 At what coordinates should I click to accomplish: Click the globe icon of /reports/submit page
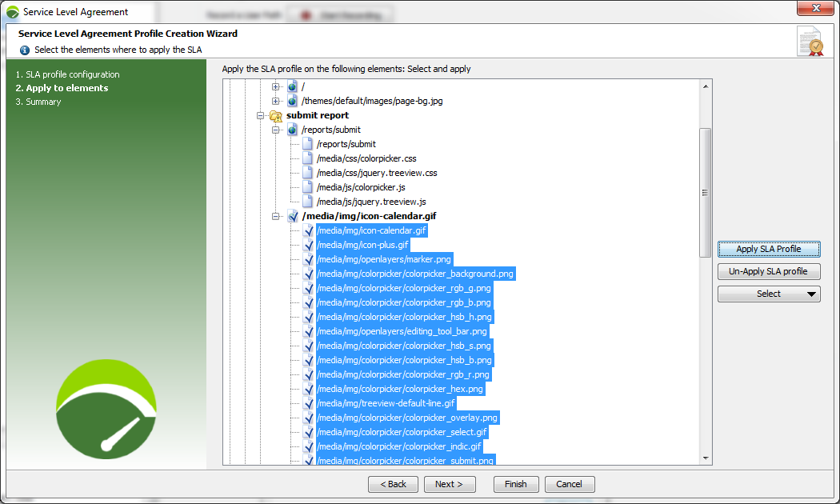[292, 130]
